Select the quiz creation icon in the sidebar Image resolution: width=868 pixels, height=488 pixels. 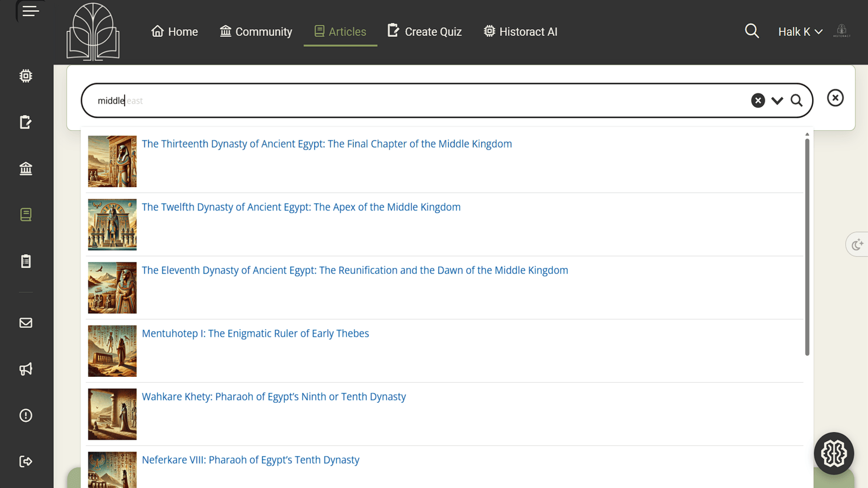(x=25, y=122)
